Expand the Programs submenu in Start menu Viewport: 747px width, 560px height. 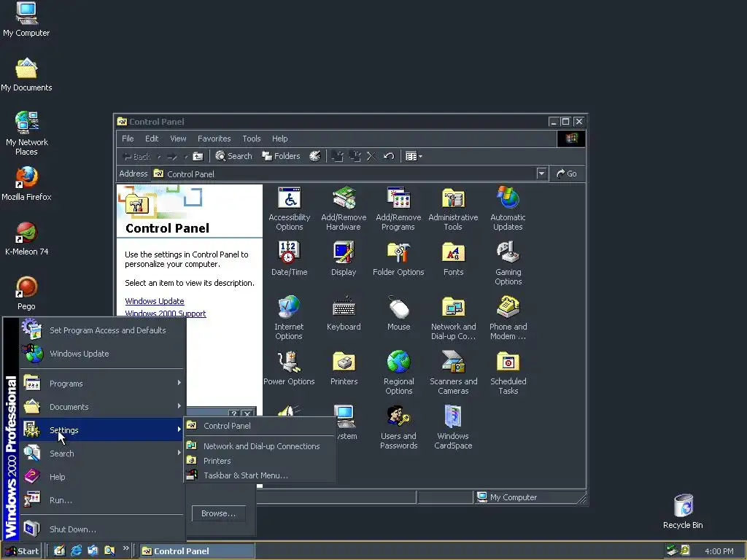point(102,384)
